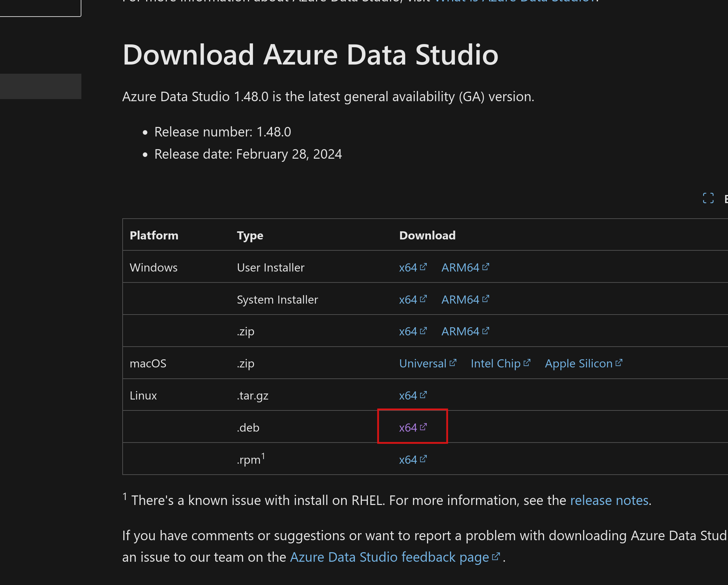Viewport: 728px width, 585px height.
Task: Click external-link icon after Intel Chip
Action: pos(527,363)
